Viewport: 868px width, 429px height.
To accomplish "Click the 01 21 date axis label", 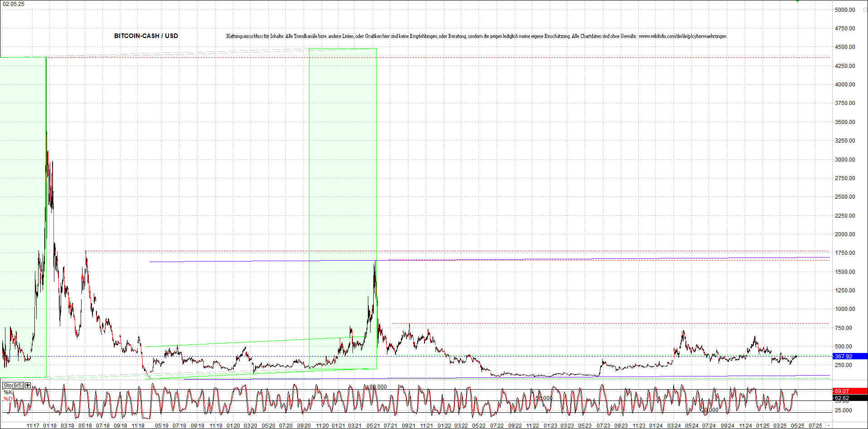I will click(338, 425).
